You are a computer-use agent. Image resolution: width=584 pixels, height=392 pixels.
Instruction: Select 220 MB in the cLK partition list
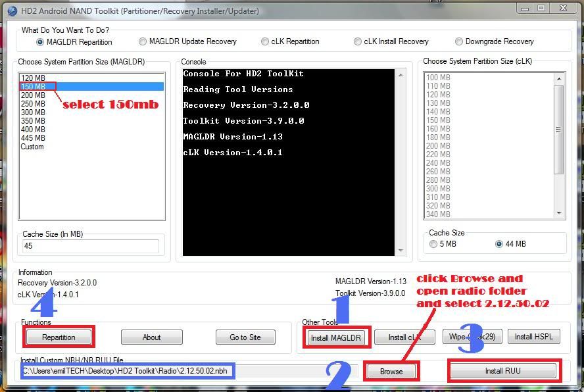(x=489, y=155)
